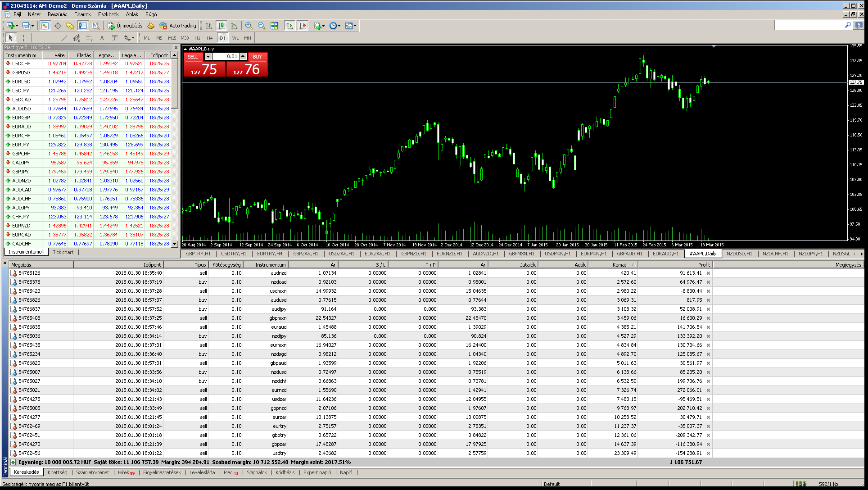
Task: Open the Strategy Tester icon
Action: click(95, 26)
